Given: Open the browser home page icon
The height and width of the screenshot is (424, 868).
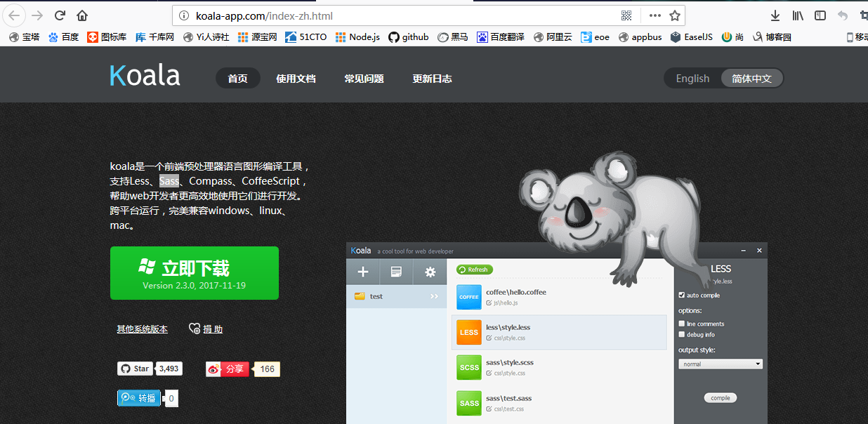Looking at the screenshot, I should point(82,15).
